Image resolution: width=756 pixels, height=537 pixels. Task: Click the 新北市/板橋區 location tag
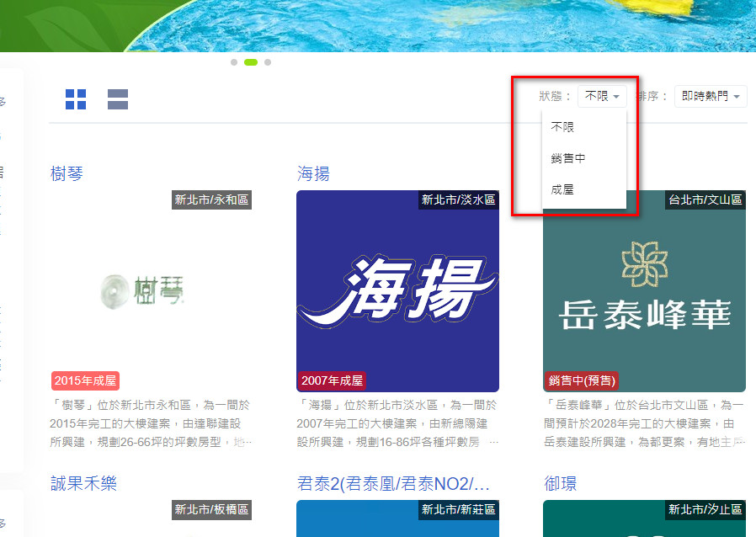pos(211,509)
